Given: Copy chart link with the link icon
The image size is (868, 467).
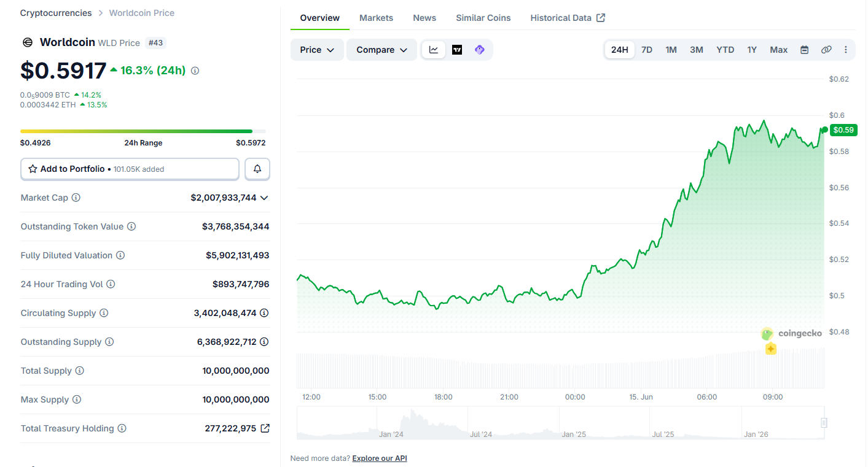Looking at the screenshot, I should point(826,50).
